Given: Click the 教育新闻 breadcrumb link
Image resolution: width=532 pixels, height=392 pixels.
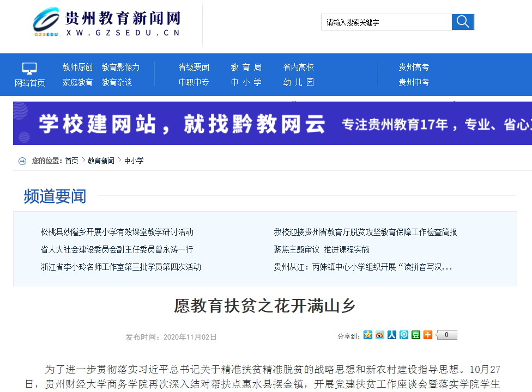Looking at the screenshot, I should [101, 161].
